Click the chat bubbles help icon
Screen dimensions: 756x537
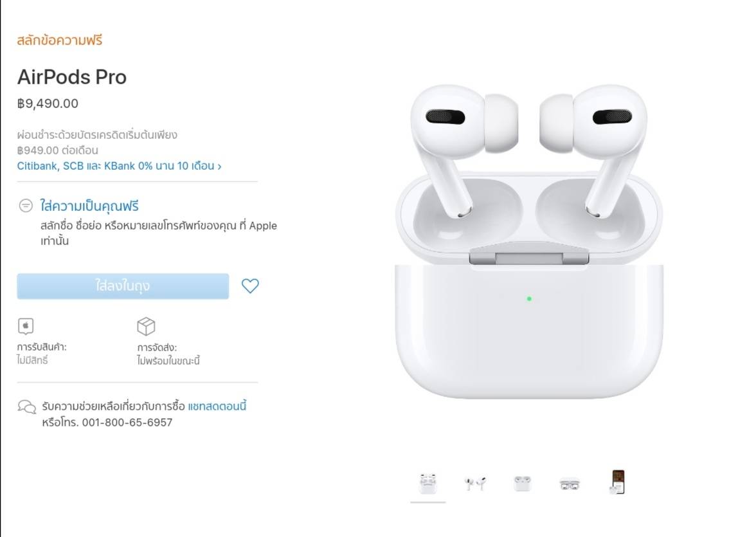click(27, 406)
